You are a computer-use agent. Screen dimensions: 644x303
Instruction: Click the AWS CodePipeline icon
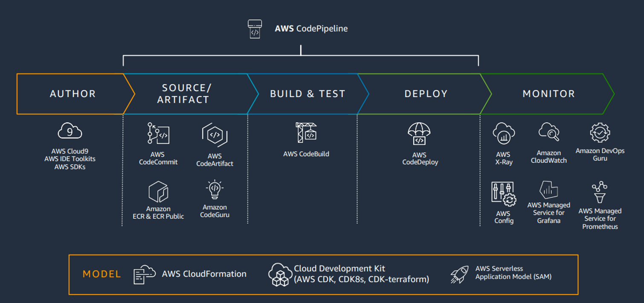pos(255,29)
